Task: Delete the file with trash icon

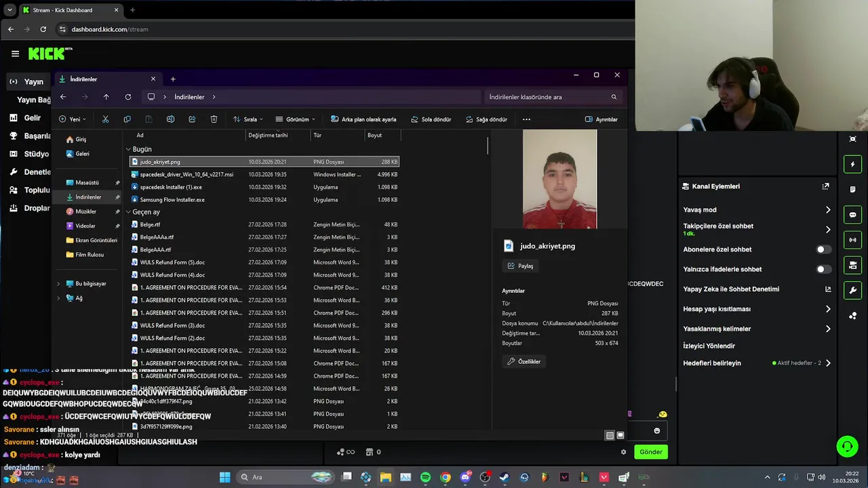Action: coord(214,119)
